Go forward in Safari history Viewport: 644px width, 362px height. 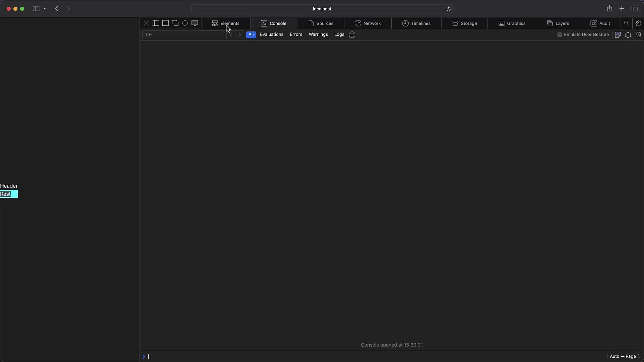(x=68, y=9)
